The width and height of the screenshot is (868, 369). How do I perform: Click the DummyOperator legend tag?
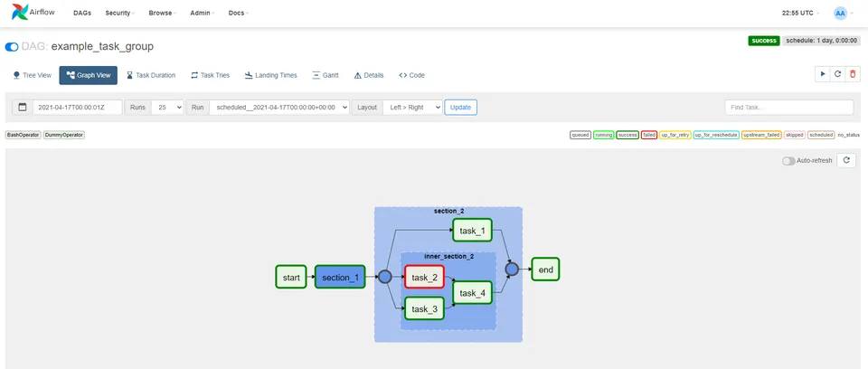point(64,135)
